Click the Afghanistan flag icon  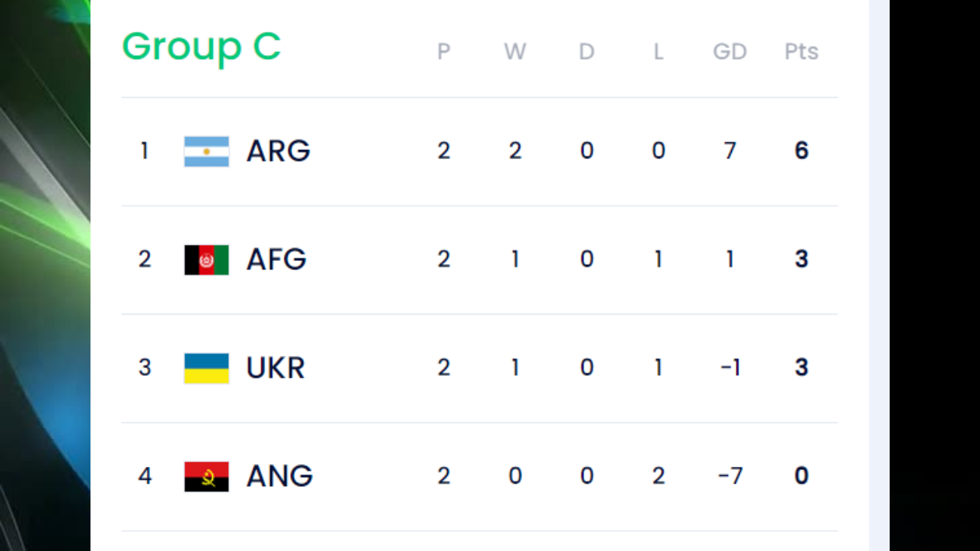pyautogui.click(x=207, y=260)
